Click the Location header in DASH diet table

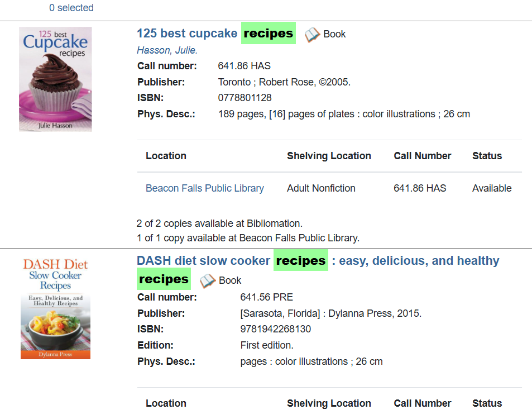coord(166,403)
